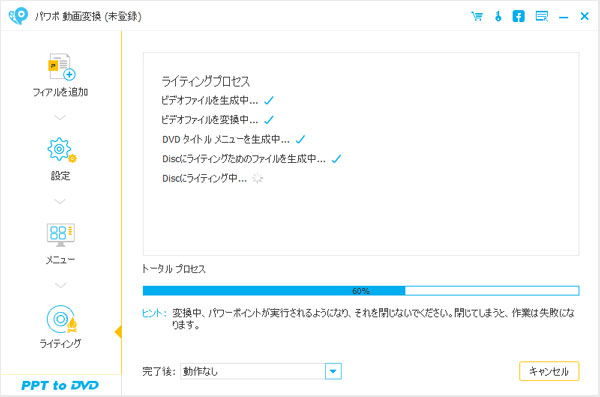Click Discにライティングためのファイルを生成中 line

pos(244,159)
